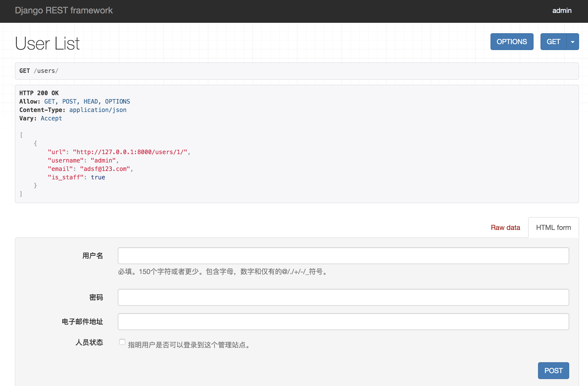Viewport: 588px width, 386px height.
Task: Click the 用户名 field label
Action: click(x=93, y=255)
